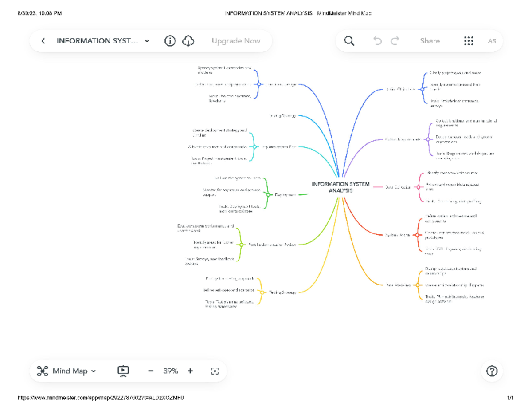Start presentation mode
Image resolution: width=532 pixels, height=411 pixels.
(123, 371)
